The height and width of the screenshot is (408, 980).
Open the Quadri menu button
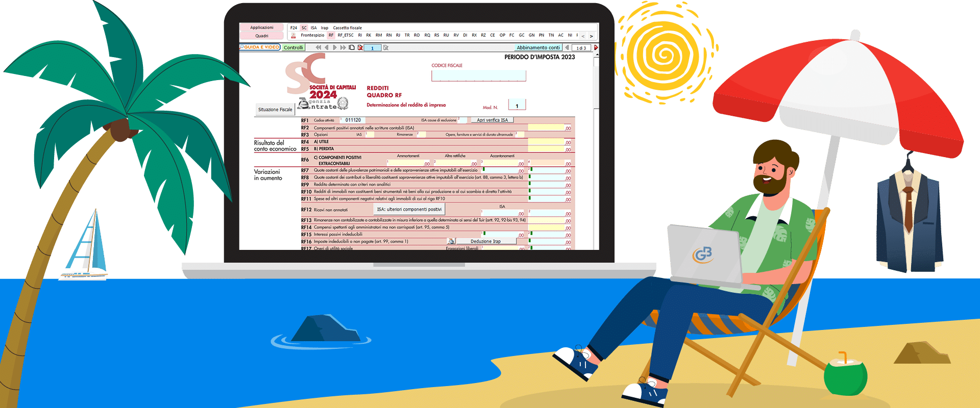coord(262,36)
